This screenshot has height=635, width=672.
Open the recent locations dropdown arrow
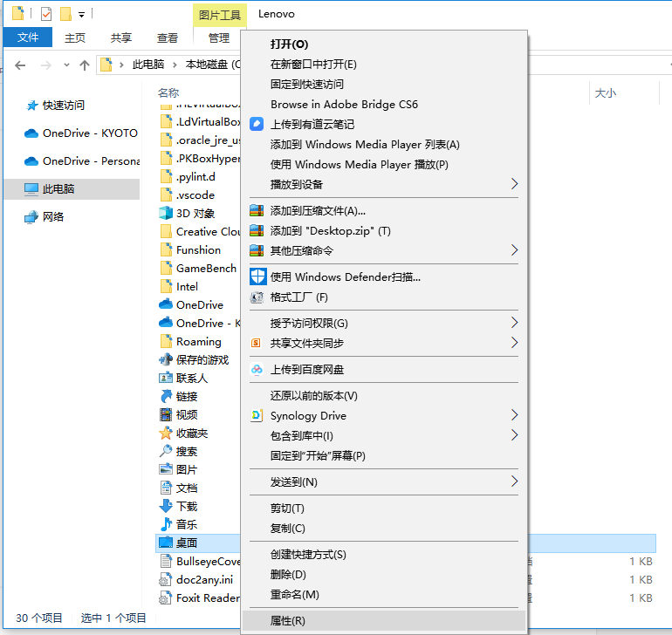coord(66,65)
